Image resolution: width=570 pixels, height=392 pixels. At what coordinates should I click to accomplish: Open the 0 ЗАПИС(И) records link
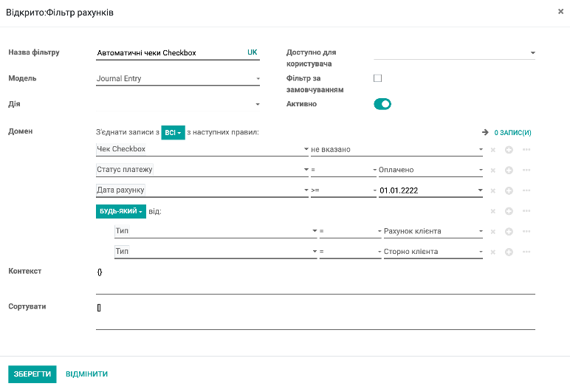click(x=512, y=133)
